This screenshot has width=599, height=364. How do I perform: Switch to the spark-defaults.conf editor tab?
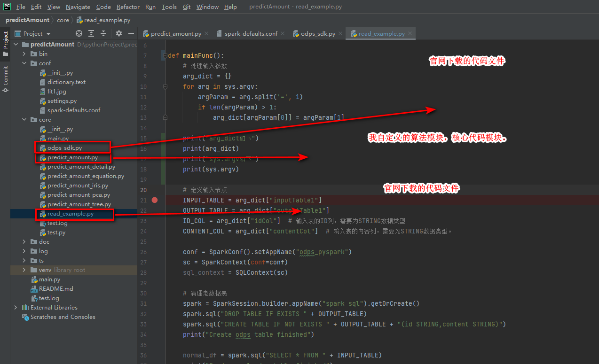coord(251,34)
